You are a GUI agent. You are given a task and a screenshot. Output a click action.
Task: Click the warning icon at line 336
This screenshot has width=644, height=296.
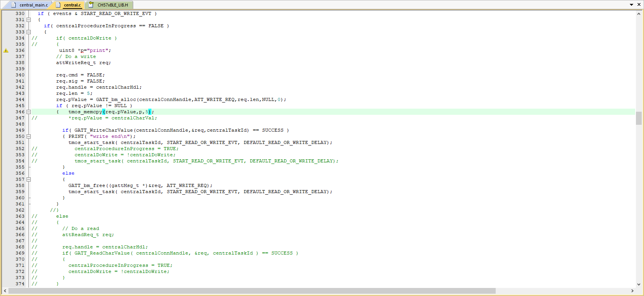(6, 50)
